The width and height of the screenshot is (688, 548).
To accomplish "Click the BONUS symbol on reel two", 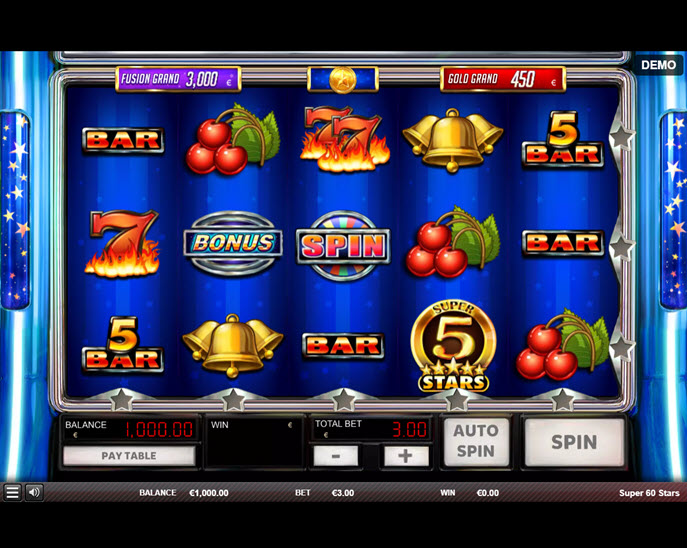I will pyautogui.click(x=233, y=243).
